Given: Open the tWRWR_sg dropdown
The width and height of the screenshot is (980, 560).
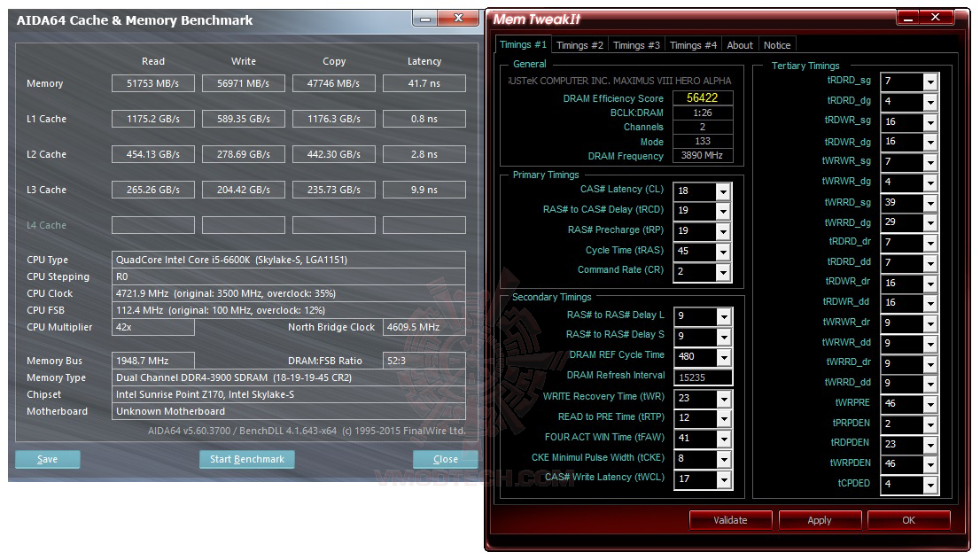Looking at the screenshot, I should point(930,162).
